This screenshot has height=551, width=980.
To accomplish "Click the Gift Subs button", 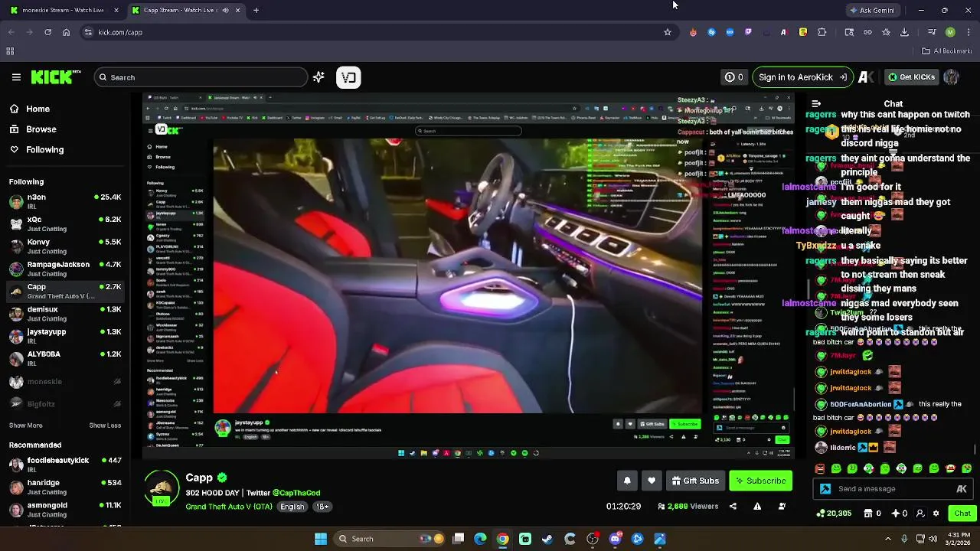I will pos(695,481).
